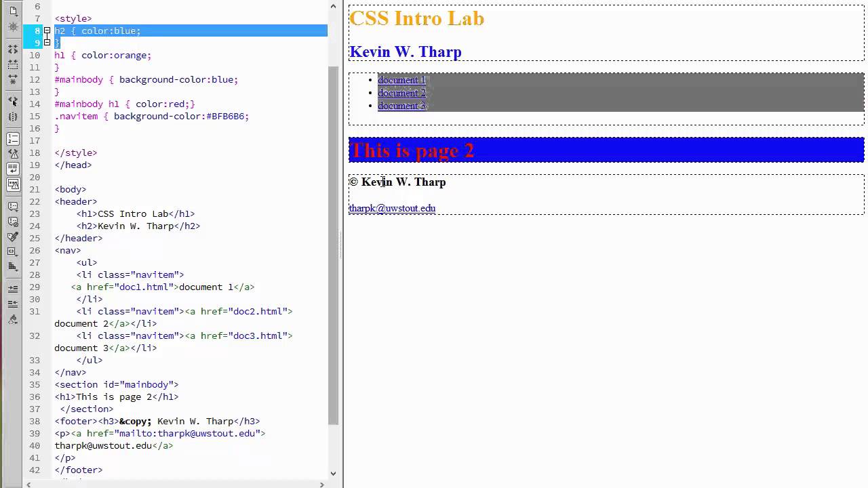
Task: Click the Wrap Tag icon
Action: coord(13,237)
